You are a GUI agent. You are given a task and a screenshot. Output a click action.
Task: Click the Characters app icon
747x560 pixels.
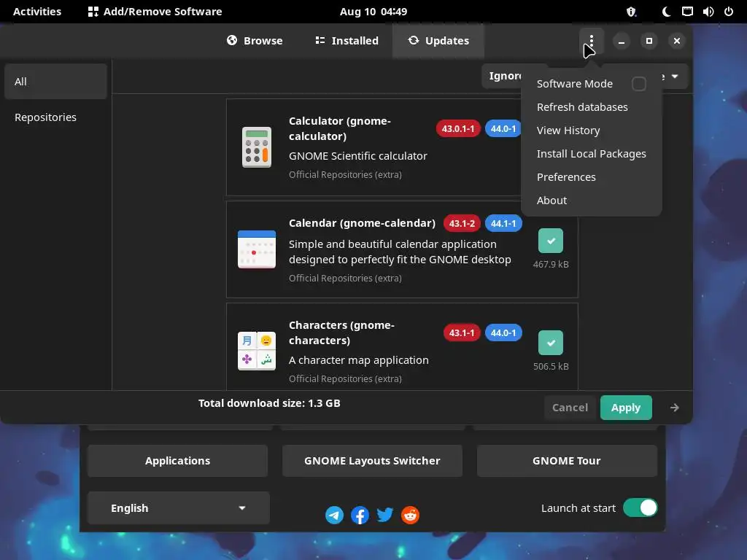click(257, 351)
